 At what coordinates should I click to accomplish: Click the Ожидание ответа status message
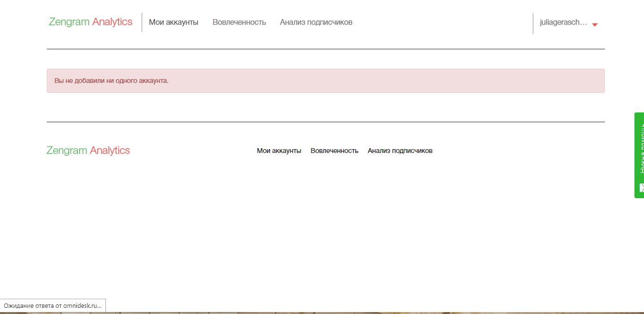pos(52,305)
